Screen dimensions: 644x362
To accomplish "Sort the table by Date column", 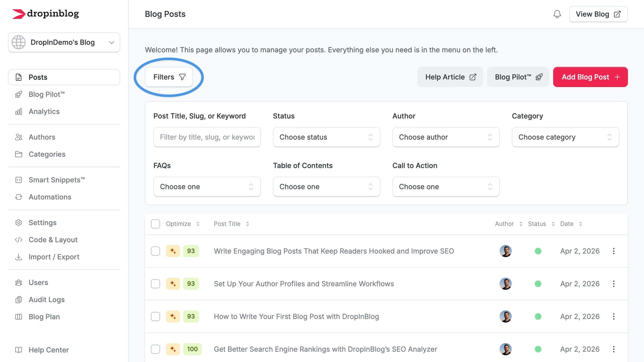I will point(571,224).
